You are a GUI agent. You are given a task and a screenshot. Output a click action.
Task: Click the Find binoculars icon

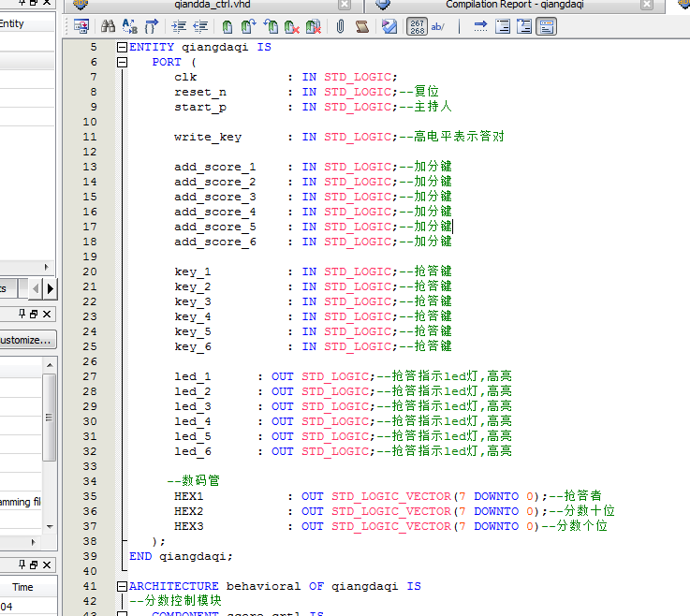[108, 27]
